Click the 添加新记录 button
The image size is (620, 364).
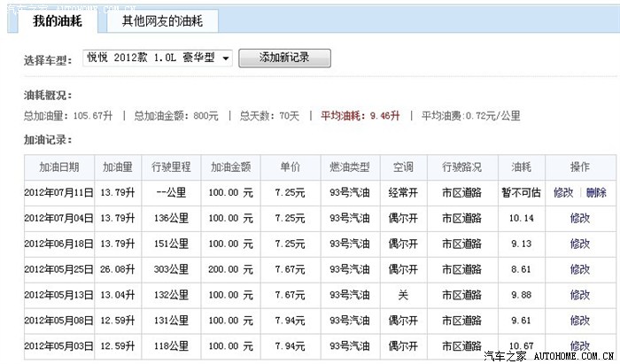pos(284,58)
